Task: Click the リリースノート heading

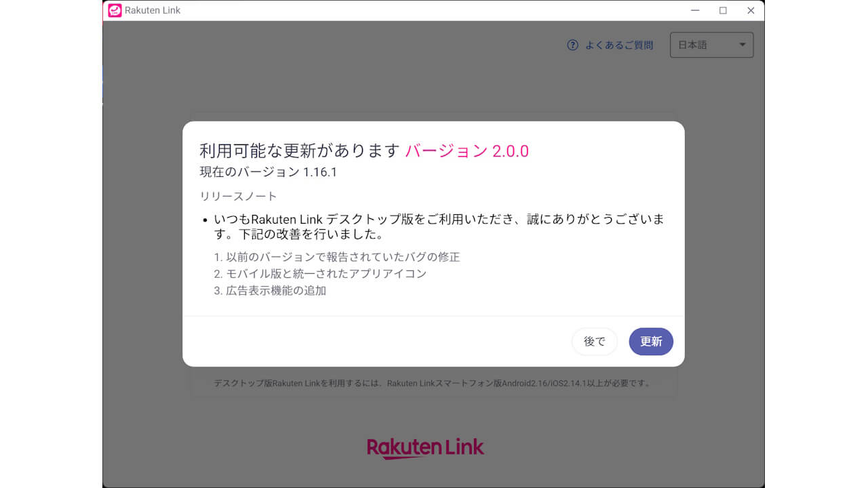Action: click(239, 196)
